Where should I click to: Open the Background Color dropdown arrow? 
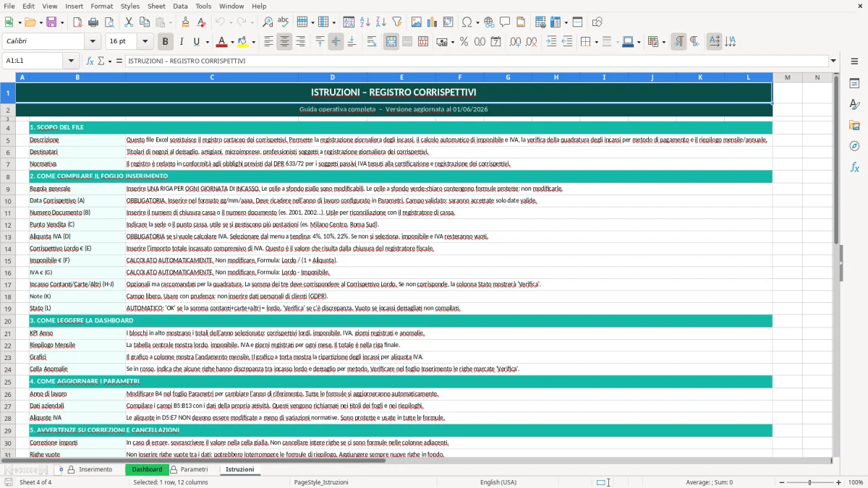pyautogui.click(x=253, y=42)
